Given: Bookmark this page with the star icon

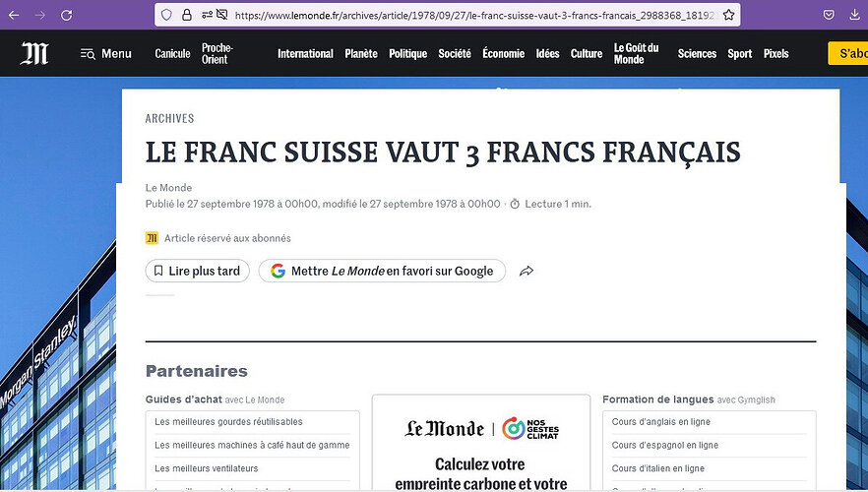Looking at the screenshot, I should click(x=729, y=15).
